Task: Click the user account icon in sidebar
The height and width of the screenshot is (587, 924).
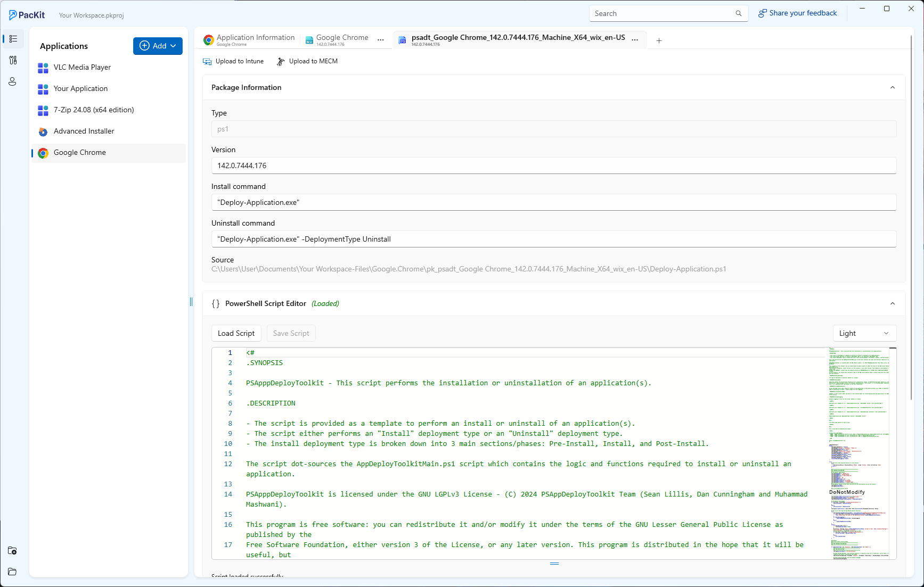Action: (13, 81)
